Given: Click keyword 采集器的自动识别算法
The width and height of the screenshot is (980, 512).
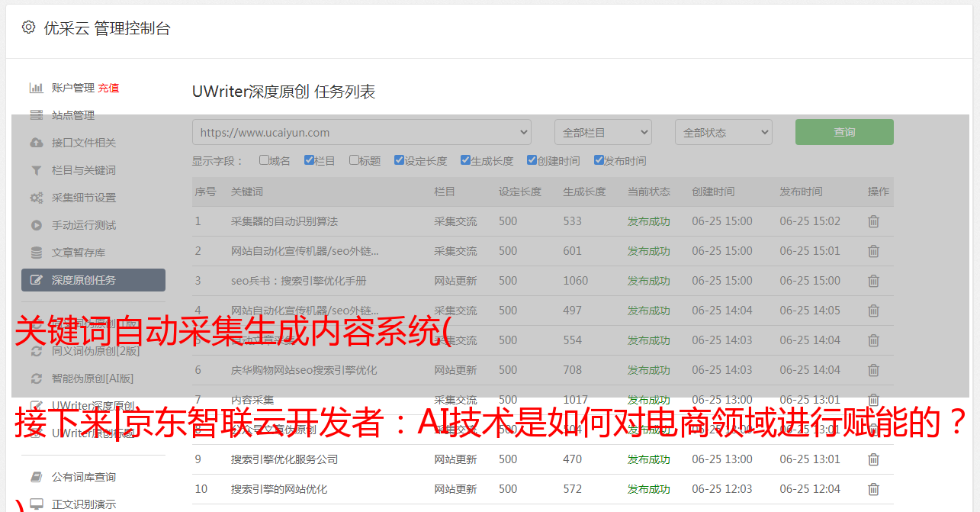Looking at the screenshot, I should tap(284, 221).
